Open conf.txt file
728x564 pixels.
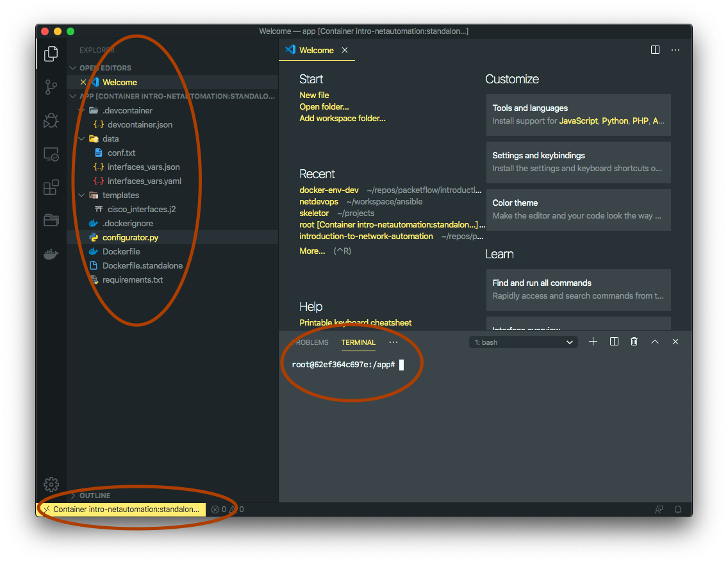coord(121,153)
